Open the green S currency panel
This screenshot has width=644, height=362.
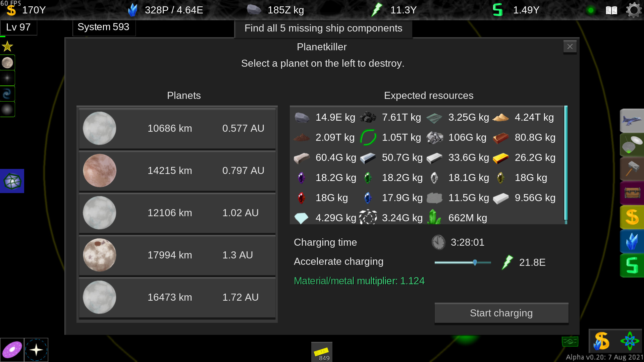pyautogui.click(x=632, y=265)
